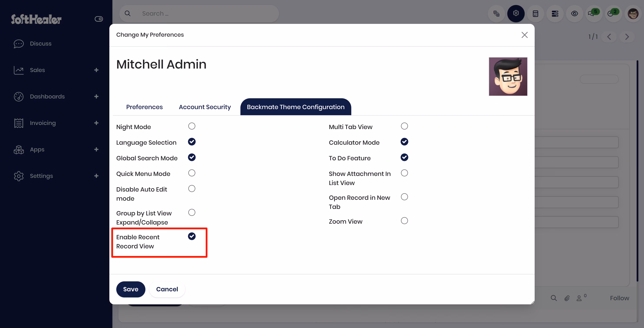This screenshot has width=644, height=328.
Task: Open the Discuss app icon
Action: (x=19, y=44)
